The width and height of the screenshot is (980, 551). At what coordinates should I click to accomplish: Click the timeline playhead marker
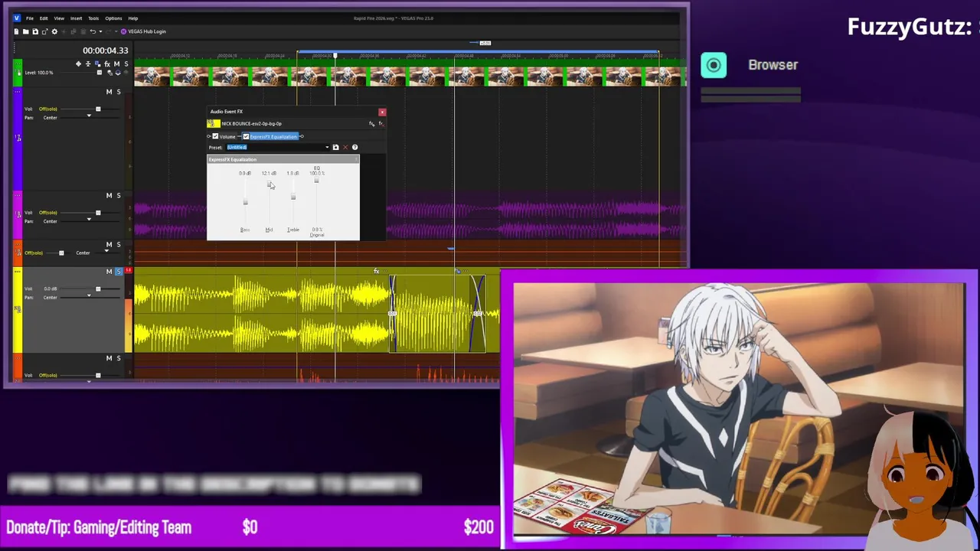(x=335, y=55)
